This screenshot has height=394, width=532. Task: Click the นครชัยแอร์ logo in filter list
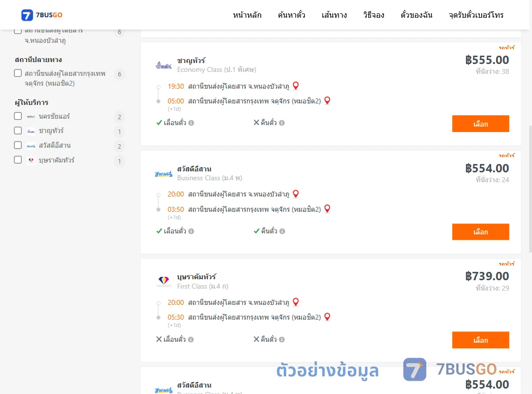[x=31, y=116]
